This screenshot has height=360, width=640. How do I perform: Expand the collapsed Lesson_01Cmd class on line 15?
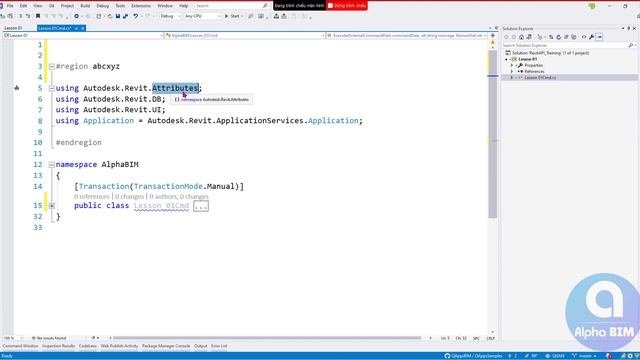[x=51, y=206]
